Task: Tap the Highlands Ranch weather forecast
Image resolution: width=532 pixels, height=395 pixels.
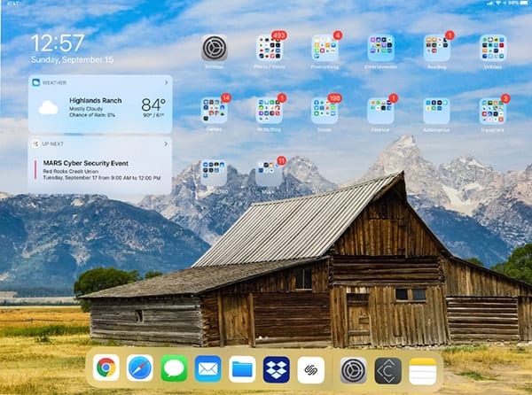Action: (x=99, y=108)
